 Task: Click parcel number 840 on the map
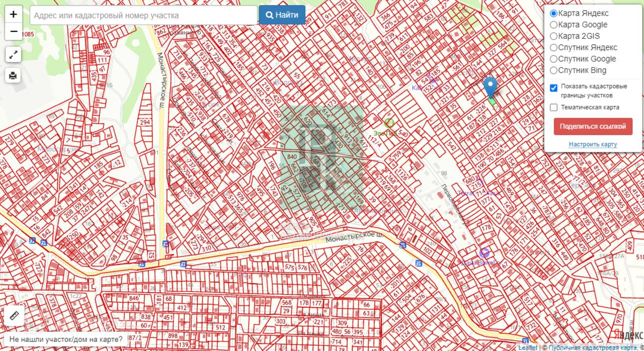pyautogui.click(x=292, y=157)
